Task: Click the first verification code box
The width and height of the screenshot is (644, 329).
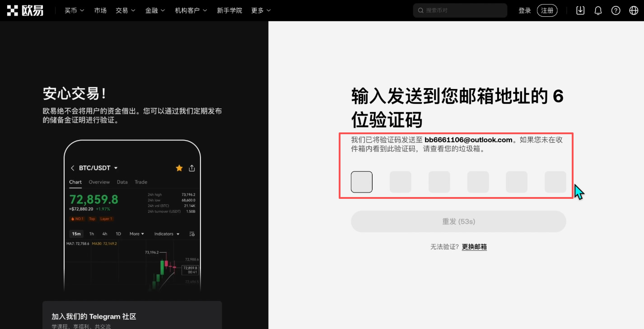Action: pyautogui.click(x=361, y=182)
